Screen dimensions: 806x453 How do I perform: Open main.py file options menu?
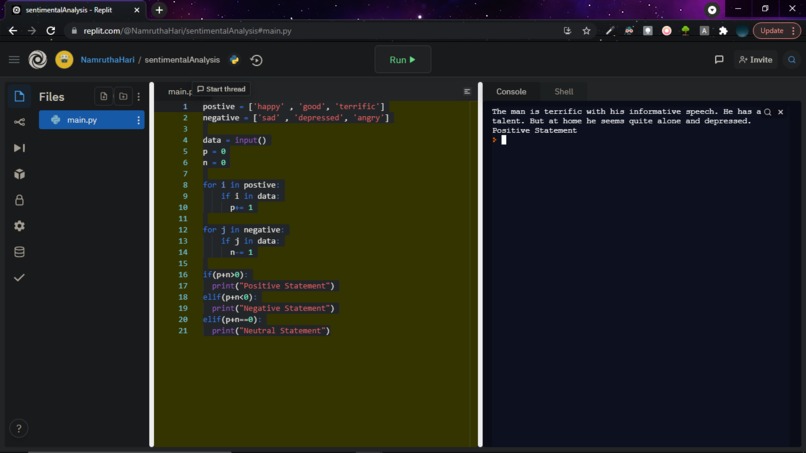[x=138, y=120]
